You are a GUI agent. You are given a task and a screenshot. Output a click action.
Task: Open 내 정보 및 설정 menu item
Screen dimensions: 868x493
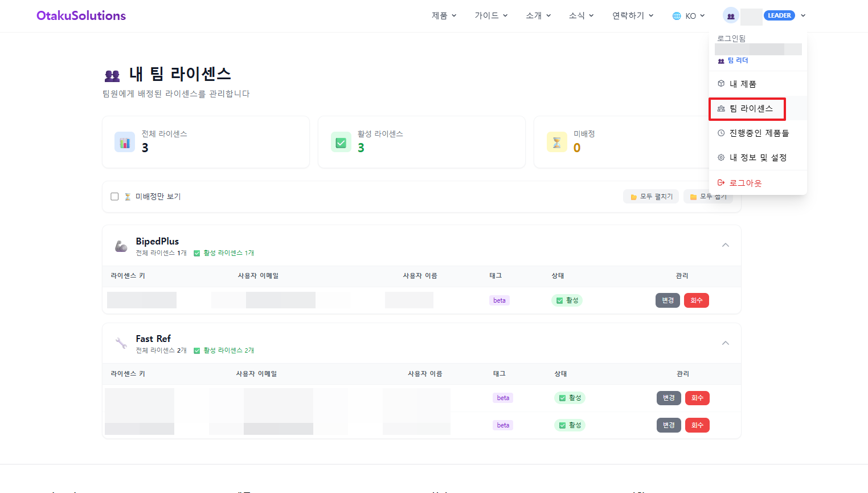pos(758,157)
